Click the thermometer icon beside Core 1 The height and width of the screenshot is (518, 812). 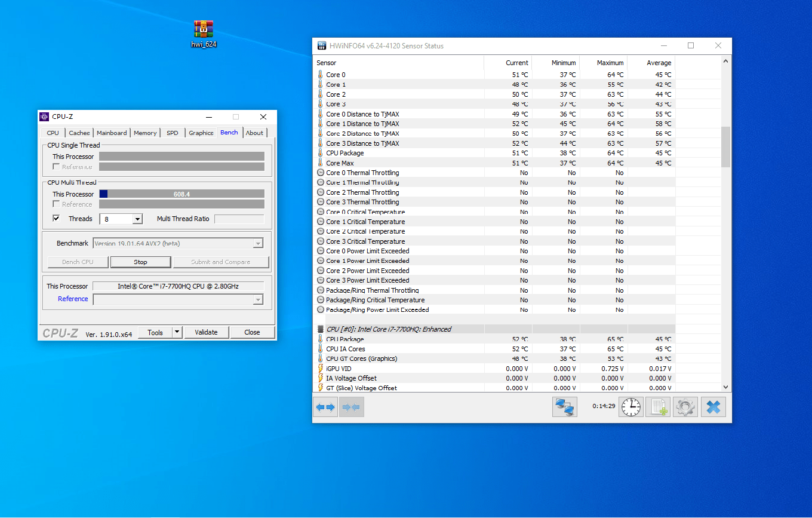[x=321, y=84]
